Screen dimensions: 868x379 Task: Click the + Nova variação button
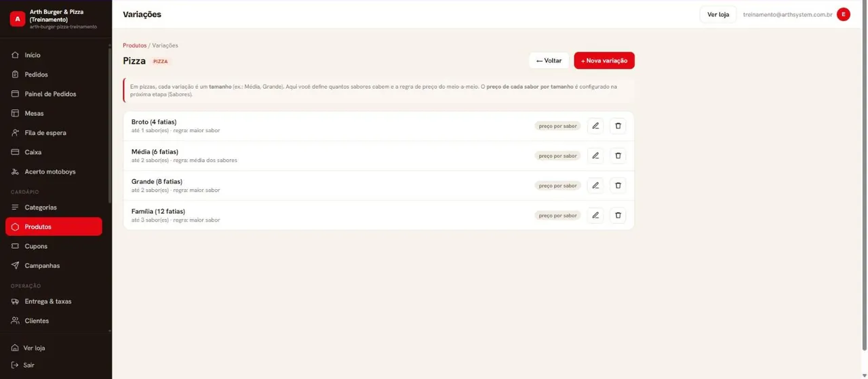click(x=604, y=60)
